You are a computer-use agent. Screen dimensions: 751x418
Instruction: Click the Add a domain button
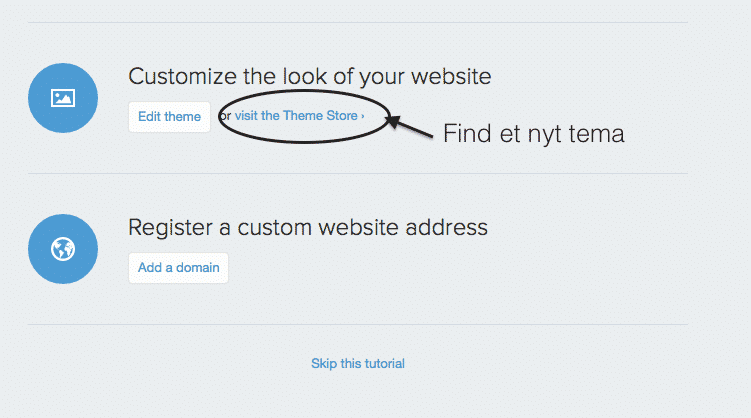pos(178,268)
